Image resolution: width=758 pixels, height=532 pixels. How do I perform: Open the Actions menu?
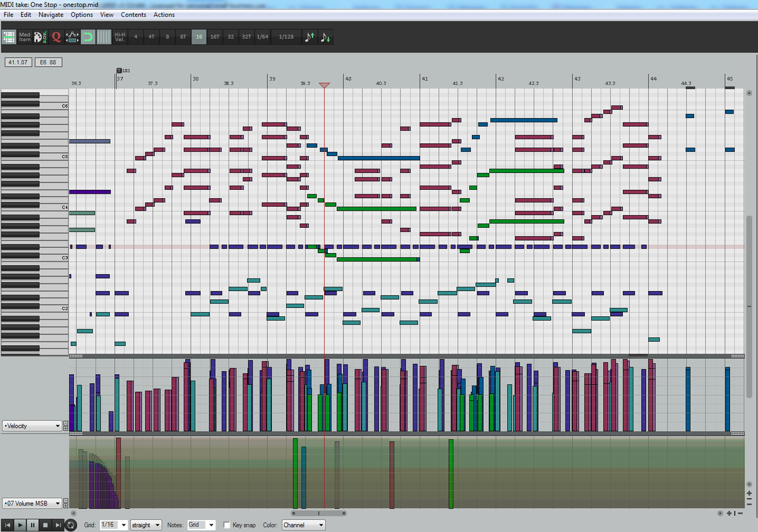coord(164,15)
